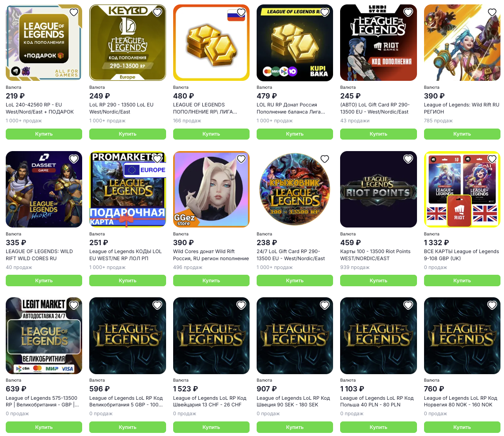504x436 pixels.
Task: Toggle favorite on GGez store cat-girl listing
Action: click(241, 159)
